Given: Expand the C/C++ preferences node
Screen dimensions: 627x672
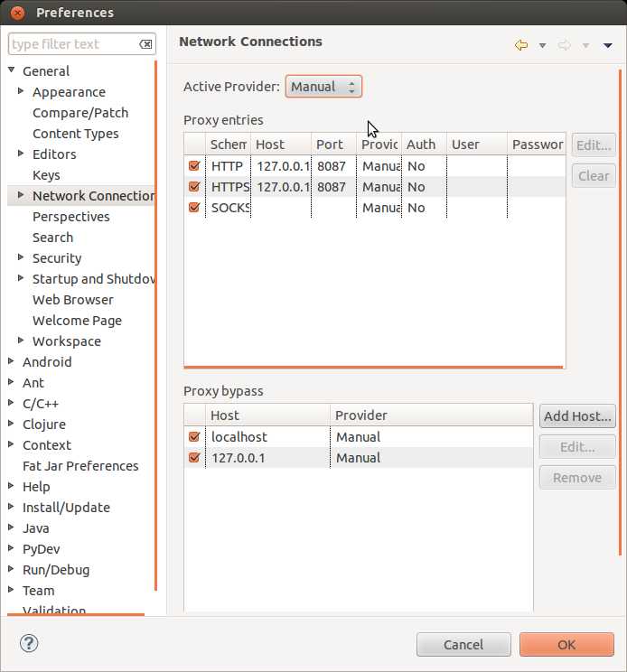Looking at the screenshot, I should [x=12, y=403].
